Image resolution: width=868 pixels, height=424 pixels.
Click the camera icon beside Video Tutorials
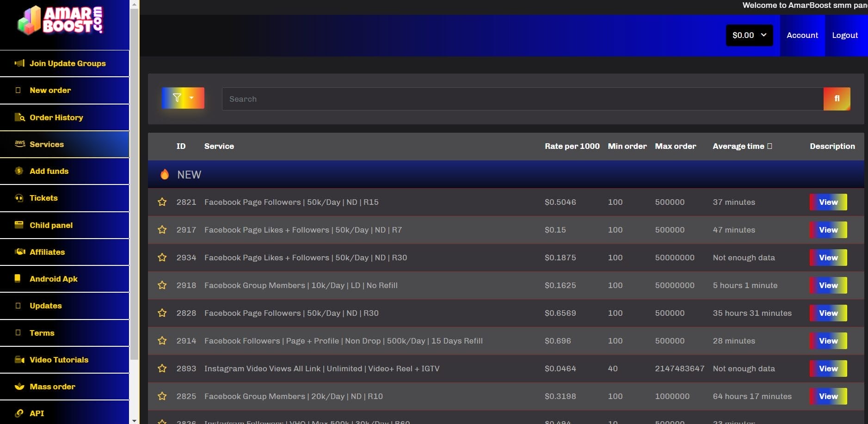19,360
